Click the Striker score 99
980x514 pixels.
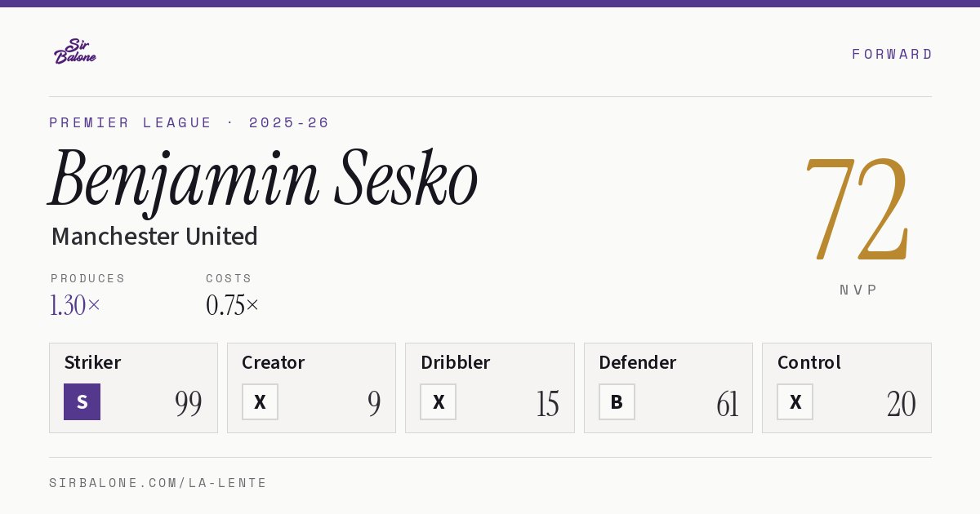click(x=189, y=404)
